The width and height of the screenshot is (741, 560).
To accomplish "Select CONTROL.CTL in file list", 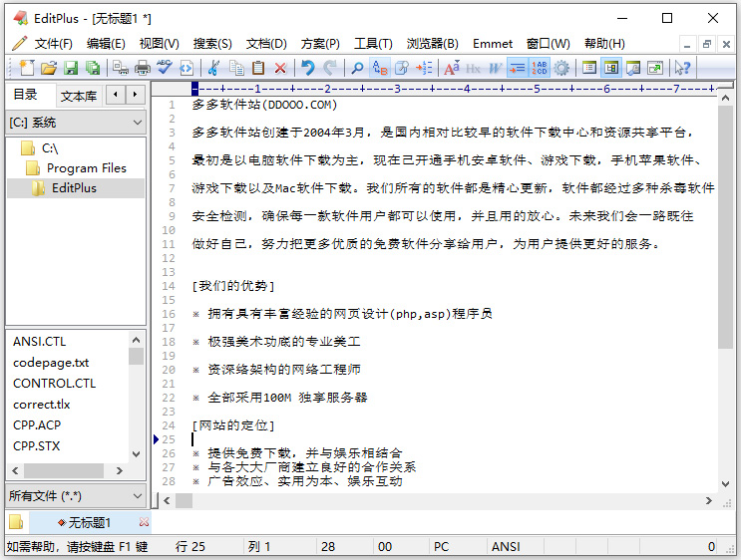I will click(54, 383).
